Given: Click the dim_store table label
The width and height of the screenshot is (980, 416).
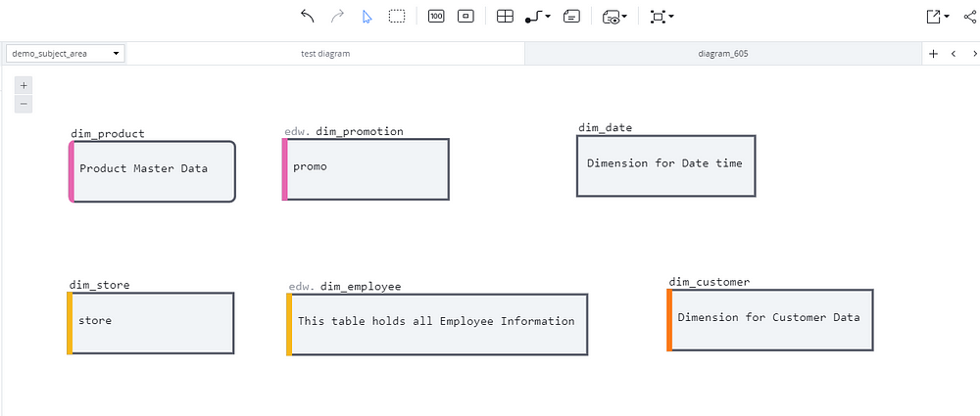Looking at the screenshot, I should coord(99,285).
